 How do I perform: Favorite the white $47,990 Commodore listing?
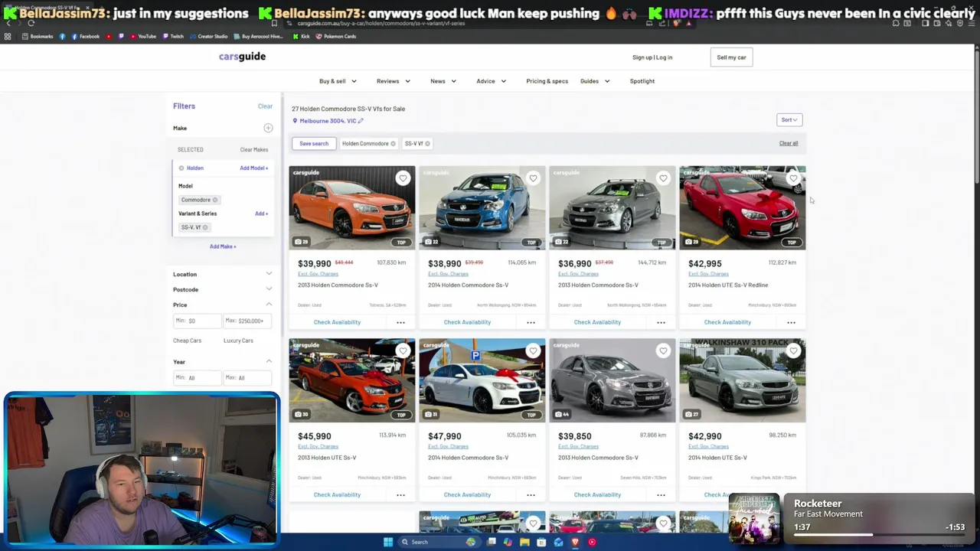point(533,350)
